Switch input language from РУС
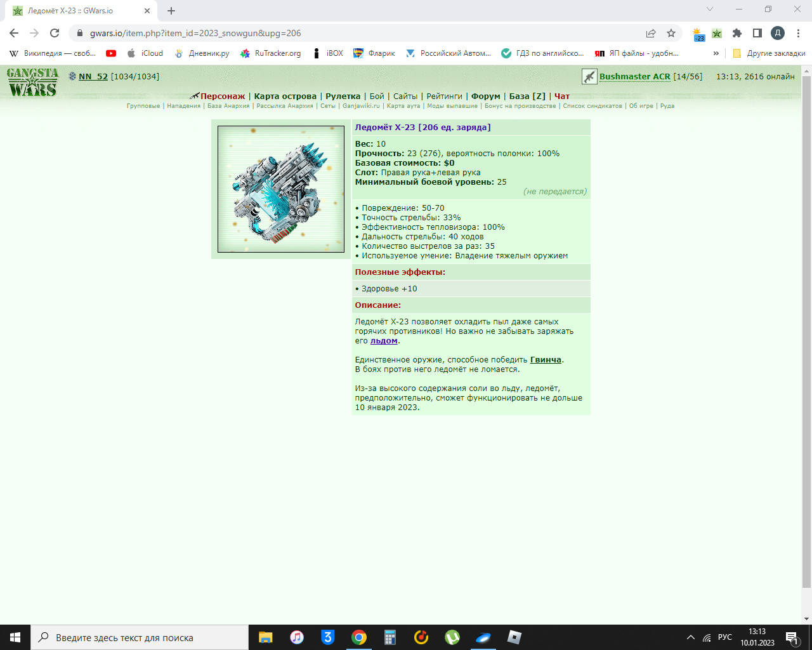The width and height of the screenshot is (812, 650). (x=725, y=637)
